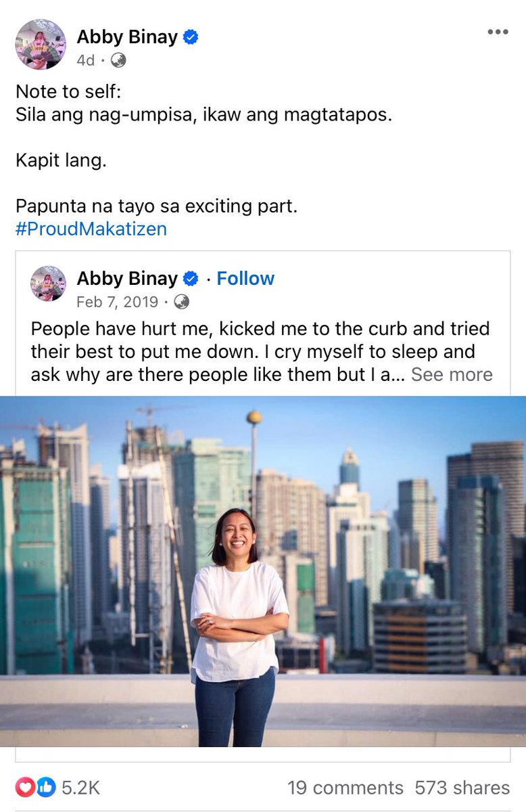The image size is (526, 812).
Task: Open the Abby Binay name in shared post
Action: tap(127, 278)
